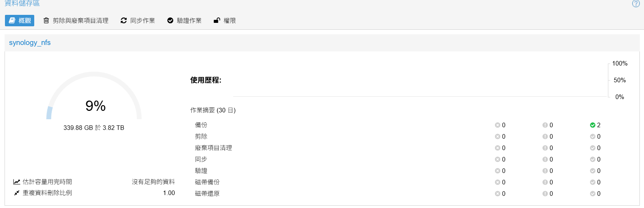Click the 磁帶還原 row success check icon

coord(593,194)
